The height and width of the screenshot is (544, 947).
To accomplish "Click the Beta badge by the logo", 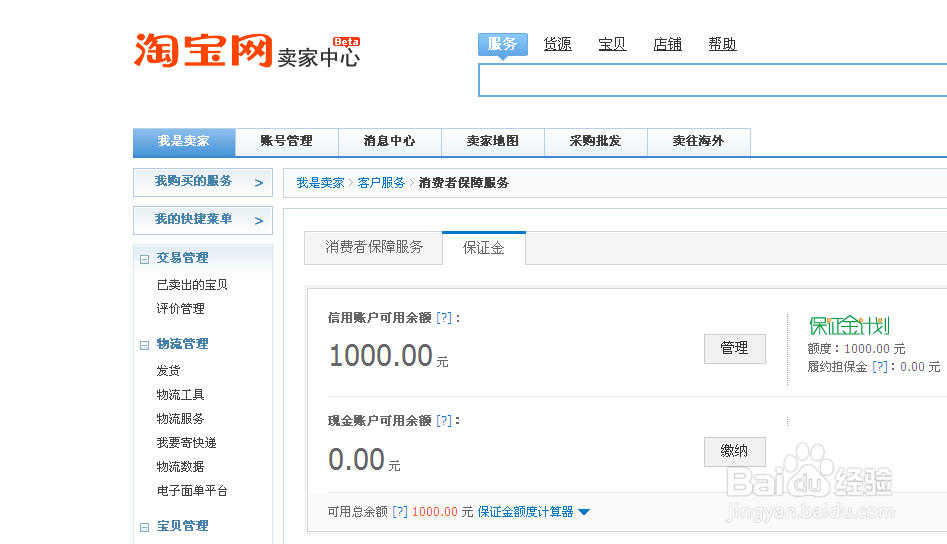I will point(346,42).
